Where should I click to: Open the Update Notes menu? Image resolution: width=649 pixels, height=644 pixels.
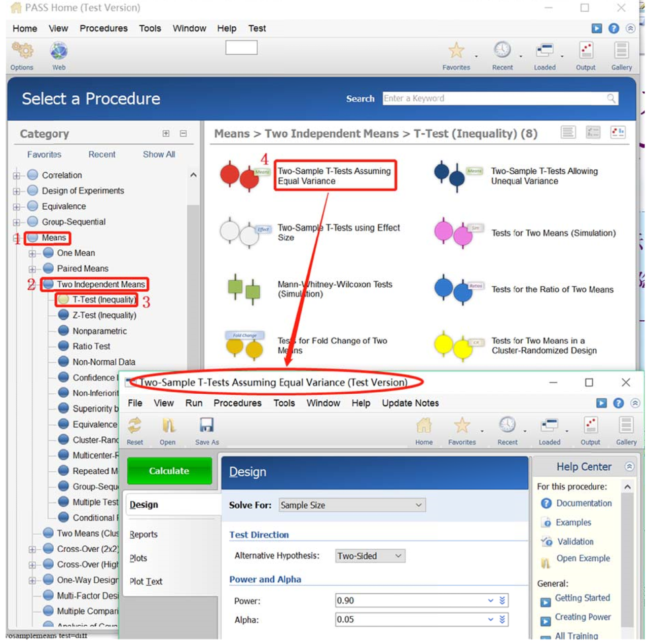click(x=410, y=403)
